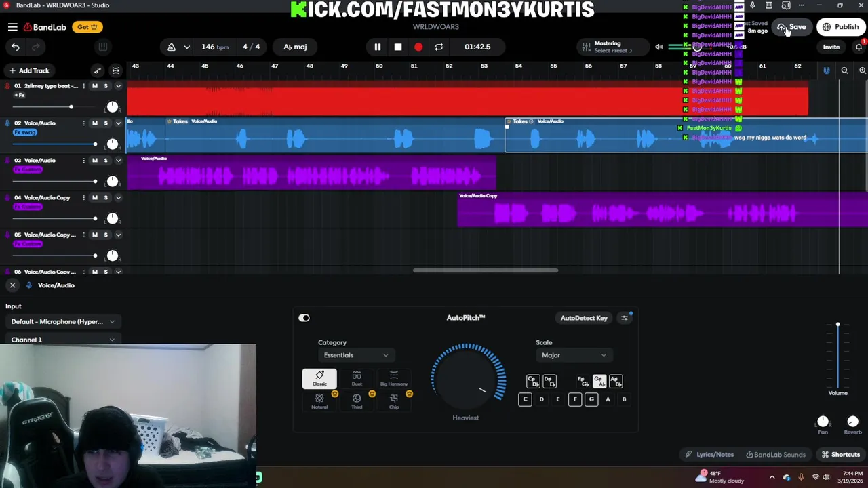Select the Chip AutoPitch effect
This screenshot has width=868, height=488.
coord(394,401)
